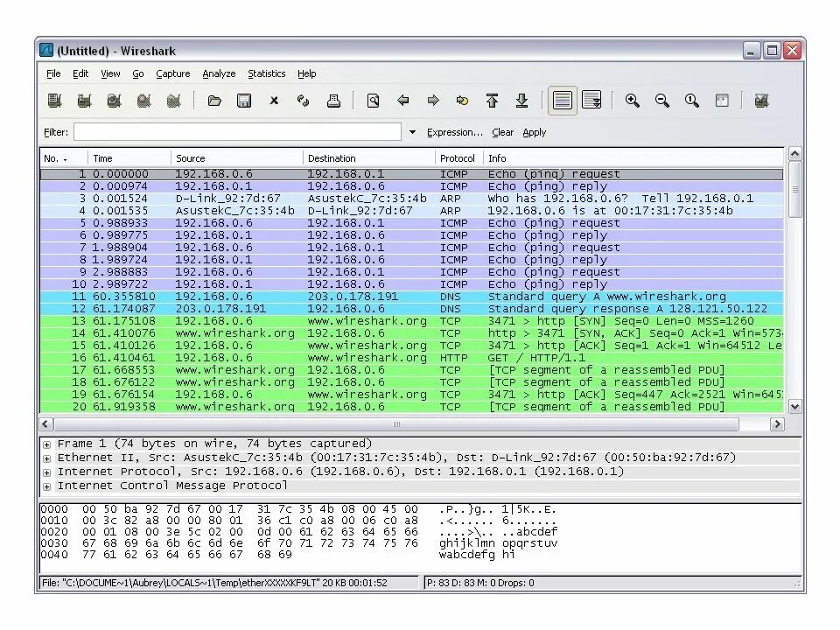The height and width of the screenshot is (630, 840).
Task: Reset zoom to normal size
Action: [691, 101]
